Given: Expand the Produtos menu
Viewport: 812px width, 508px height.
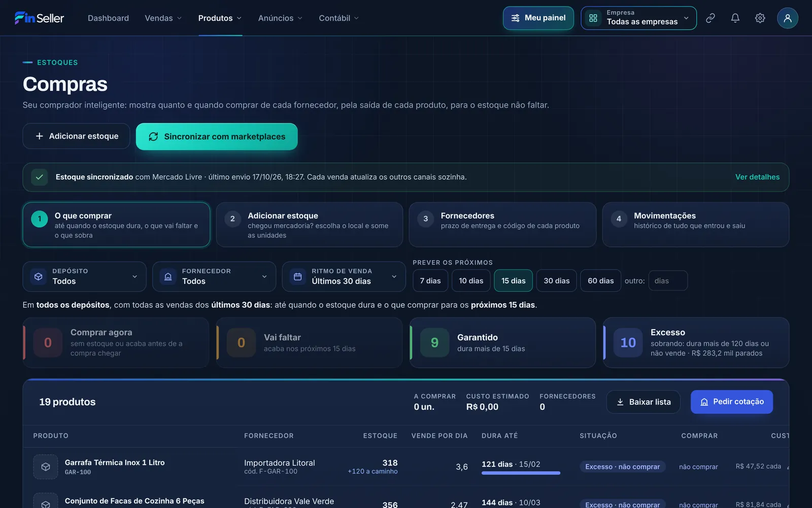Looking at the screenshot, I should point(220,18).
